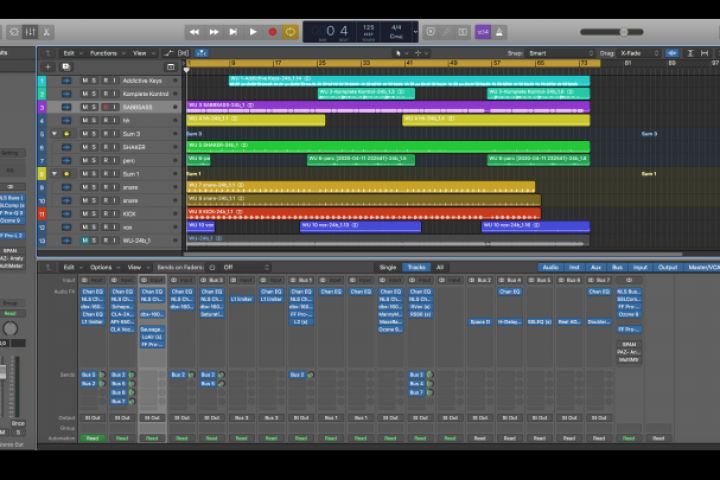The image size is (720, 480).
Task: Solo the KICK track
Action: pyautogui.click(x=94, y=214)
